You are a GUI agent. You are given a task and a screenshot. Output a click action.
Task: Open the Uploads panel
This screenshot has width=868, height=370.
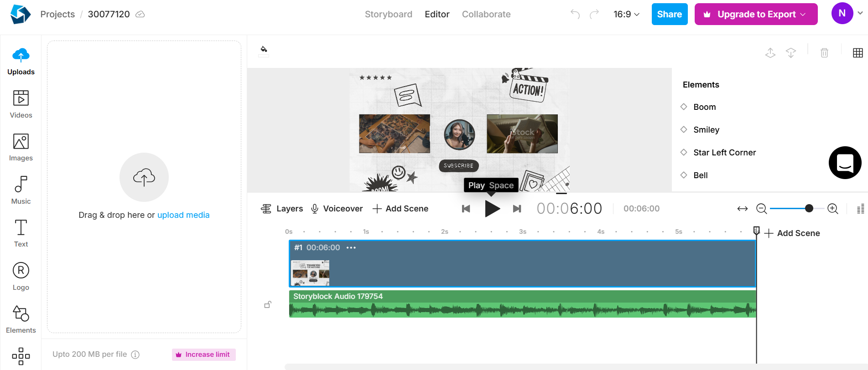pos(21,62)
